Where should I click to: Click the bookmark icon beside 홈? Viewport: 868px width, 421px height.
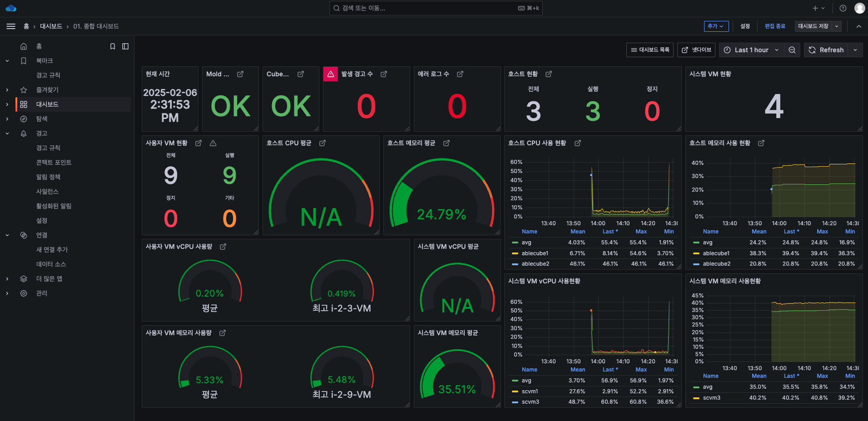(113, 46)
